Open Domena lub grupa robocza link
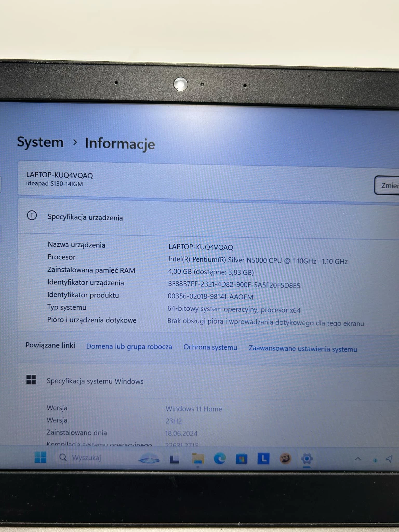Screen dimensions: 399x532 (129, 347)
